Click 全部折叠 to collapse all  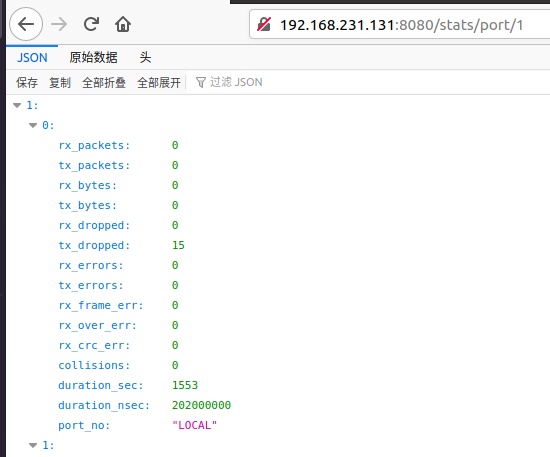104,83
